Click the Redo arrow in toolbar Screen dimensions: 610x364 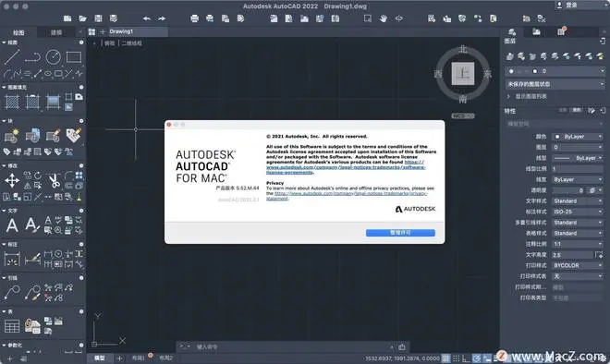tap(162, 18)
